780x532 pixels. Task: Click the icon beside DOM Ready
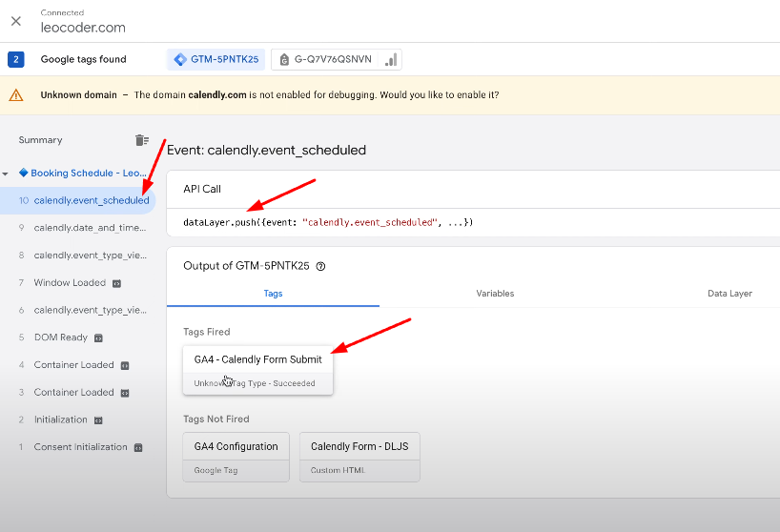point(98,338)
